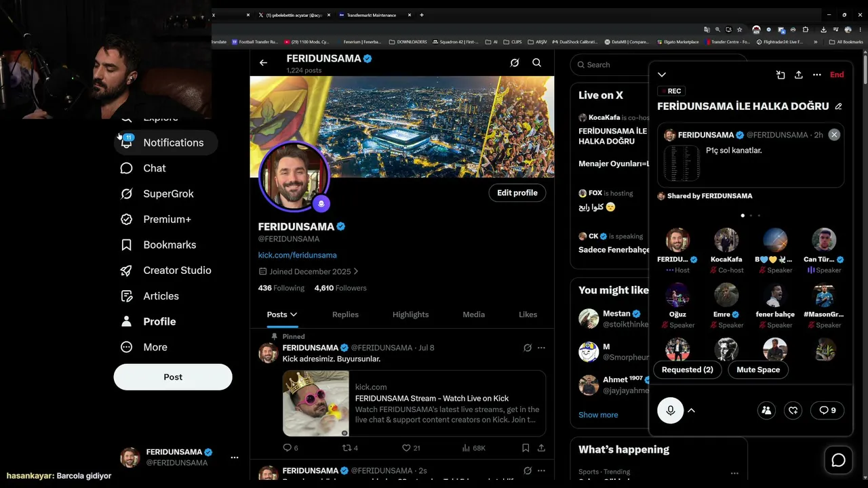The image size is (868, 488).
Task: Open account switcher ellipsis at bottom left
Action: (x=235, y=457)
